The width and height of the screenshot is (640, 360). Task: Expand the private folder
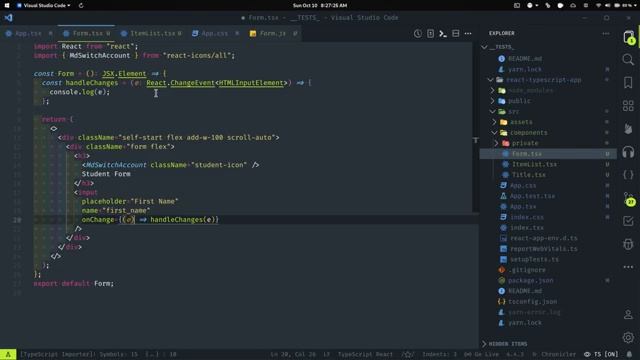click(497, 143)
